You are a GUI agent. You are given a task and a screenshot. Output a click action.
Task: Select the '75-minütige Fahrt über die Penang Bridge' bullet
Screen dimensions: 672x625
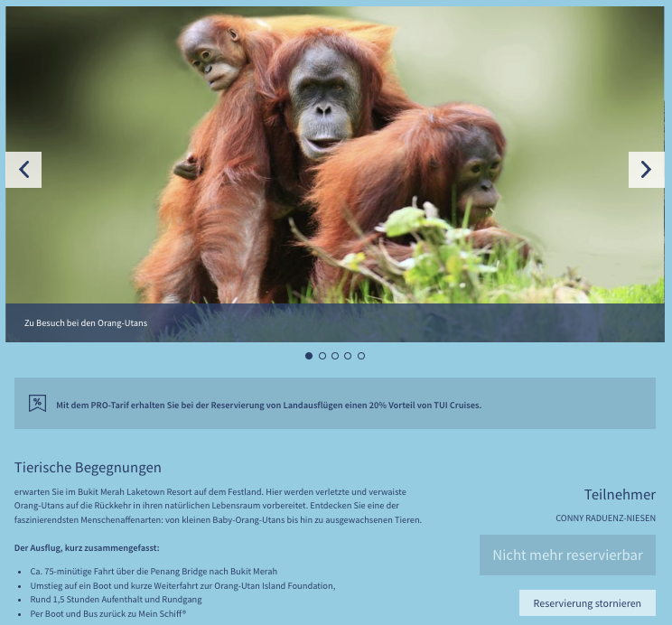tap(154, 572)
